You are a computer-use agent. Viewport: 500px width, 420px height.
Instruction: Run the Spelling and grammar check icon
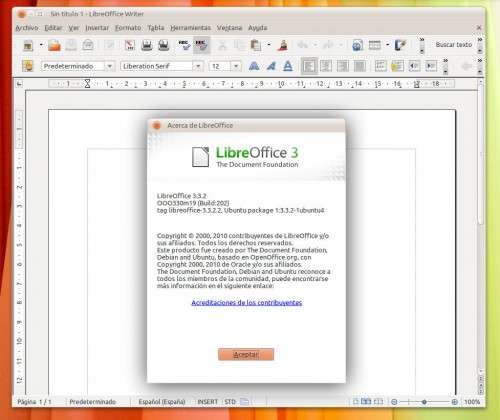184,45
